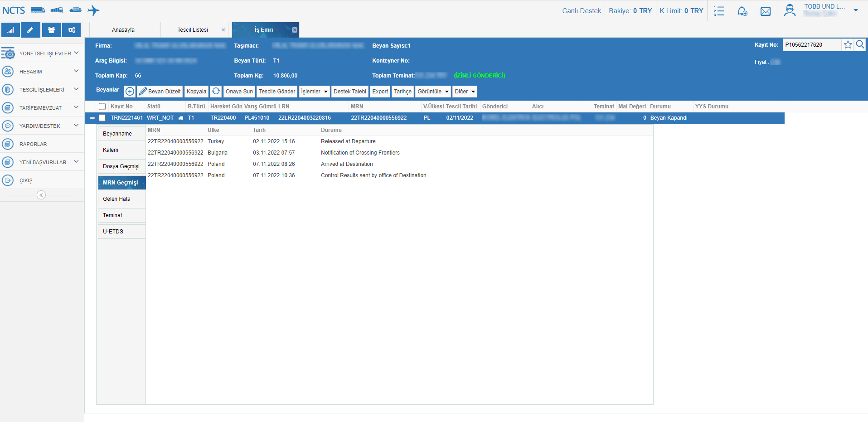Click the airplane transport mode icon
Screen dimensions: 868x422
(93, 10)
